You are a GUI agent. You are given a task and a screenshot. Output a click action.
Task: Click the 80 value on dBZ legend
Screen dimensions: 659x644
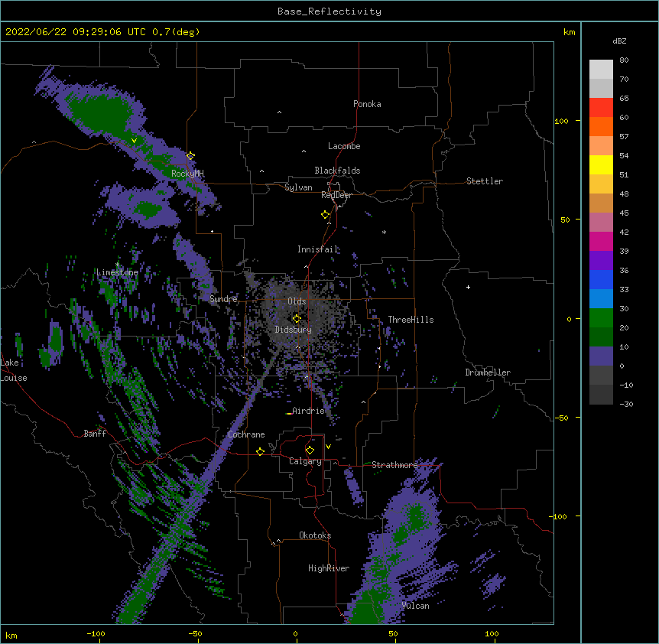(624, 60)
